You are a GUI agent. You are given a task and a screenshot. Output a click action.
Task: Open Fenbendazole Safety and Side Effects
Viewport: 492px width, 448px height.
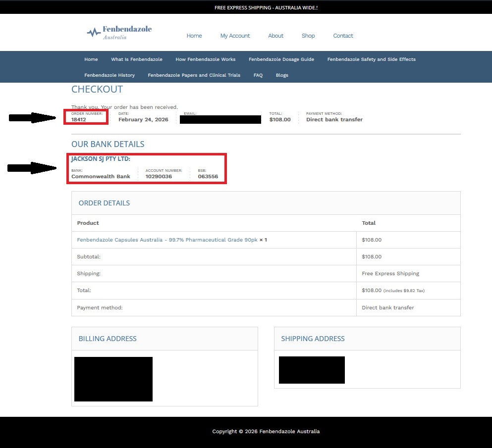[372, 59]
